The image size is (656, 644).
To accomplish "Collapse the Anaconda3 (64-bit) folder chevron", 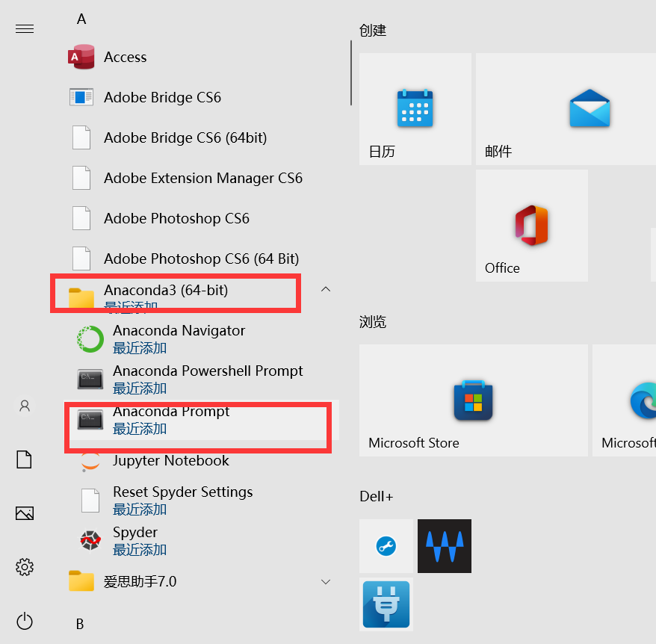I will click(x=326, y=289).
